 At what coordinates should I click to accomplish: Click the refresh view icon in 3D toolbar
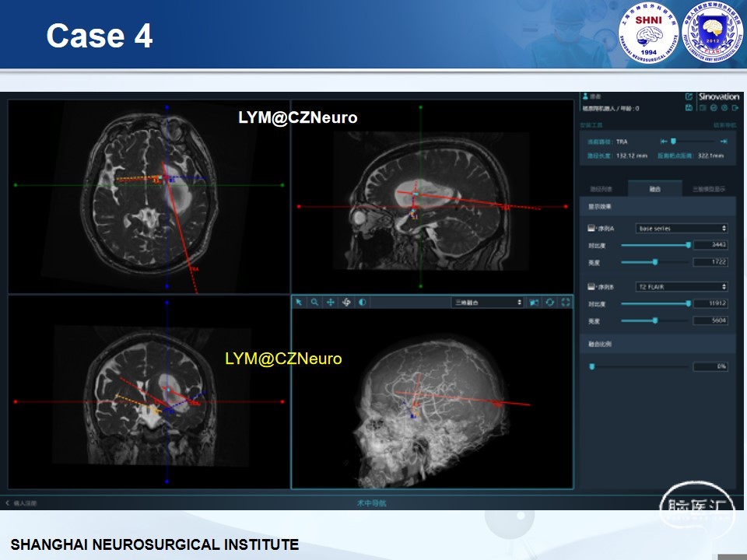pyautogui.click(x=550, y=302)
